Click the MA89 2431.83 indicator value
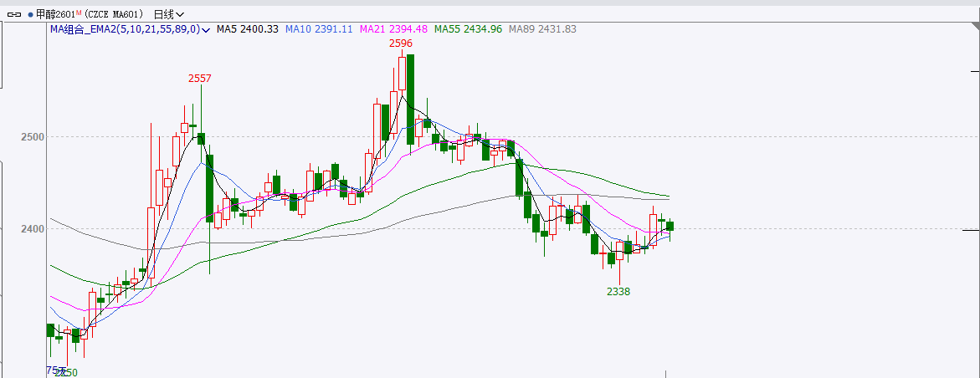The width and height of the screenshot is (980, 378). click(542, 28)
